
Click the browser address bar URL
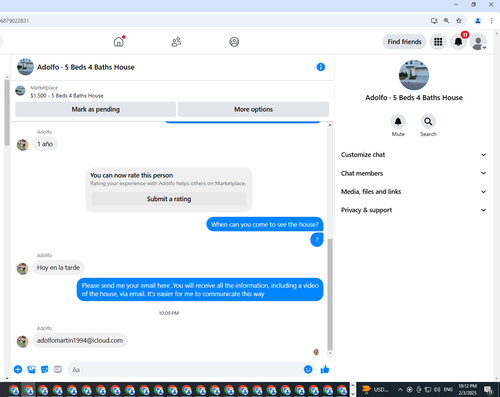coord(15,21)
